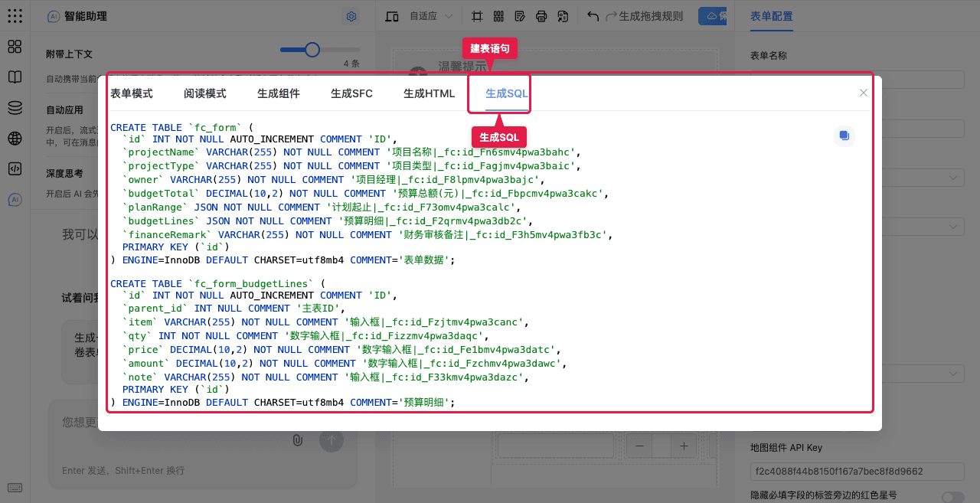Click the `parent_id` INT NULL line
Viewport: 980px width, 503px height.
[234, 309]
